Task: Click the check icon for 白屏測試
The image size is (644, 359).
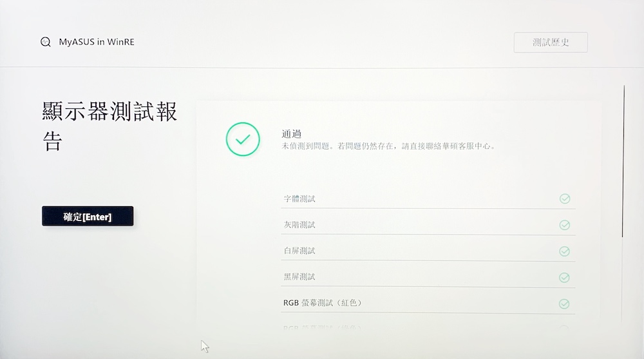Action: [565, 251]
